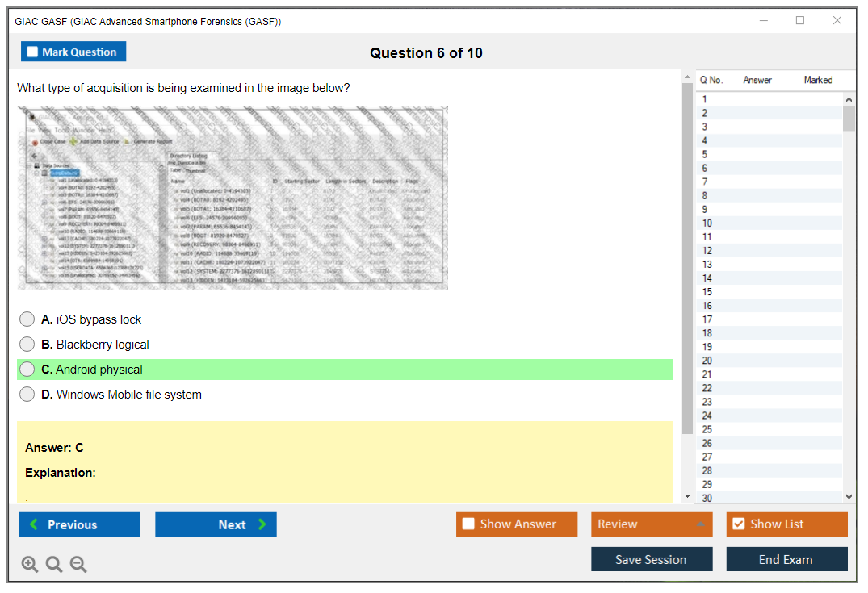Viewport: 868px width, 593px height.
Task: Click the forensic acquisition screenshot image
Action: click(233, 198)
